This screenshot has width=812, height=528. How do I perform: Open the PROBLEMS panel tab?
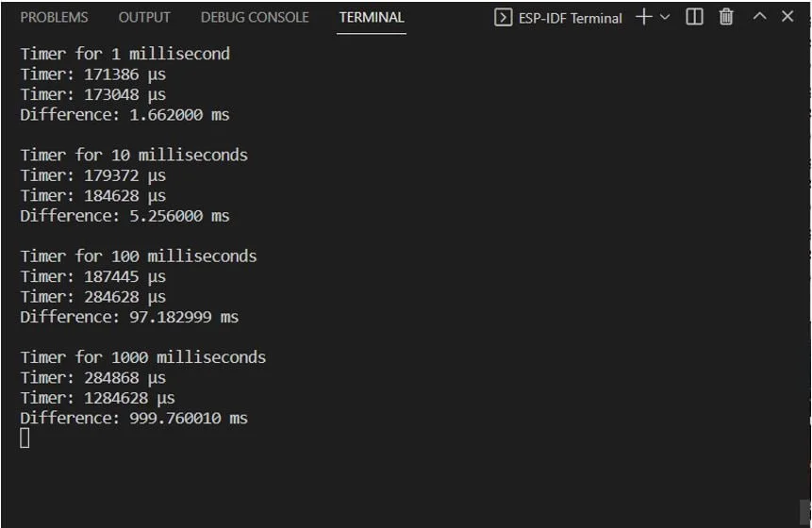tap(54, 18)
